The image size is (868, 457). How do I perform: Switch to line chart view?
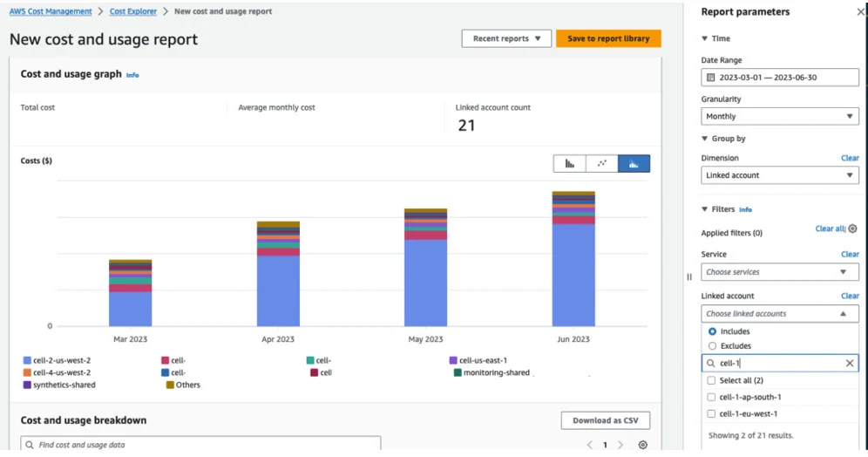click(x=601, y=163)
